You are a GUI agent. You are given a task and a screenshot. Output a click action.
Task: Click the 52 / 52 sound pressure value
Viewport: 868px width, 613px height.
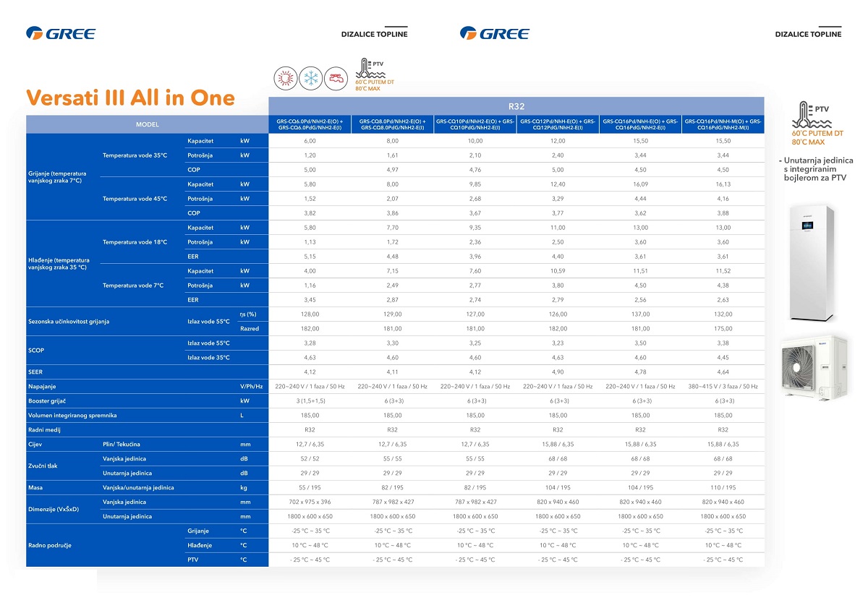(x=310, y=459)
